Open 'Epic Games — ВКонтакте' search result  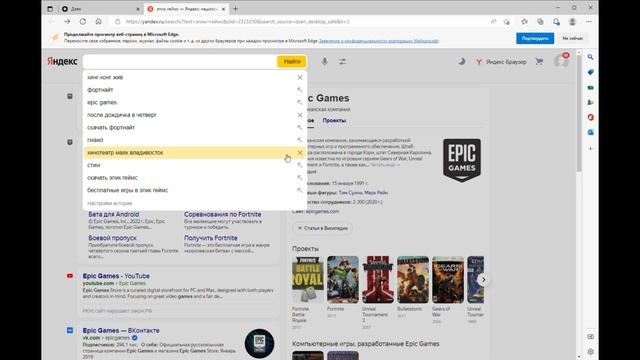(x=121, y=331)
